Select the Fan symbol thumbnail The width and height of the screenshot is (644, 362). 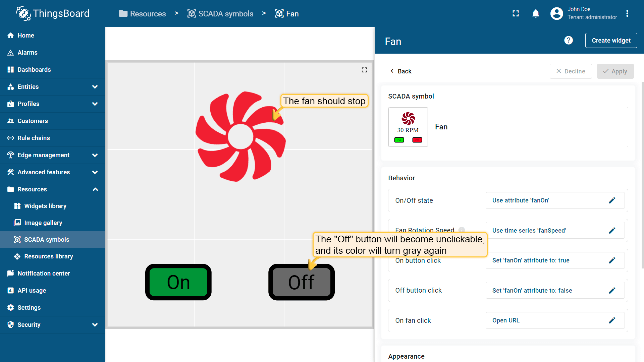pyautogui.click(x=408, y=127)
